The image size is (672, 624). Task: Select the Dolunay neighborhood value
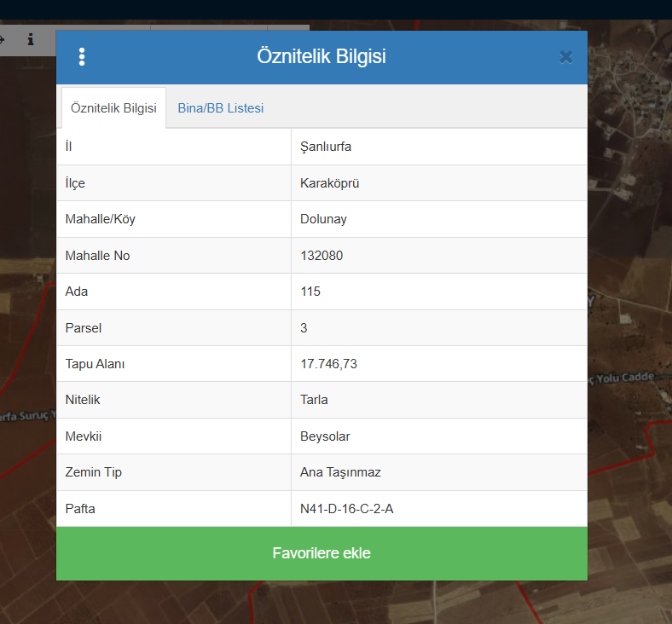point(323,219)
